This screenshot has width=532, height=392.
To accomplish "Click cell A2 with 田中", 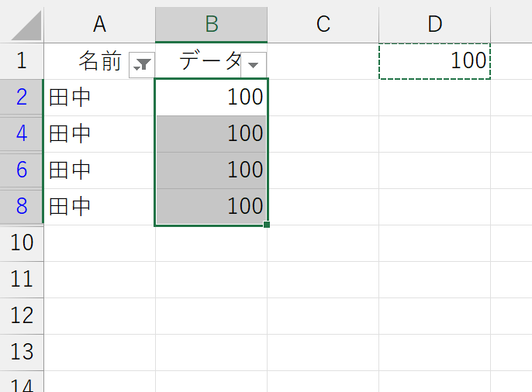I will [x=99, y=98].
